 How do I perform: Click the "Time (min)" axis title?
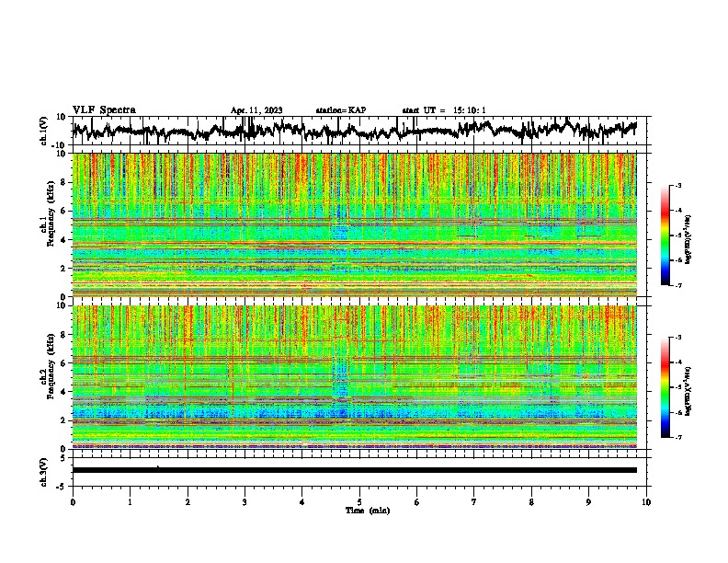[368, 511]
